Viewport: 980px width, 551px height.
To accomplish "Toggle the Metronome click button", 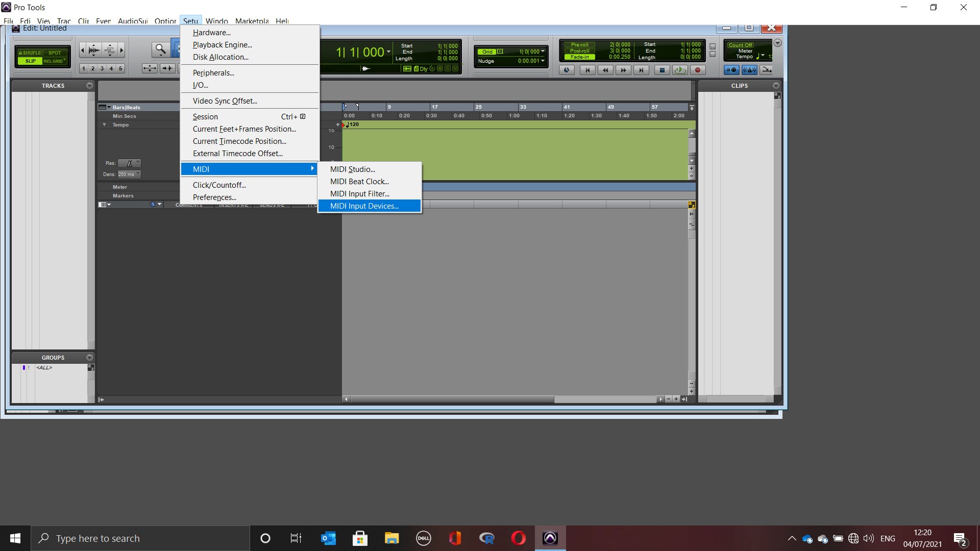I will (749, 70).
